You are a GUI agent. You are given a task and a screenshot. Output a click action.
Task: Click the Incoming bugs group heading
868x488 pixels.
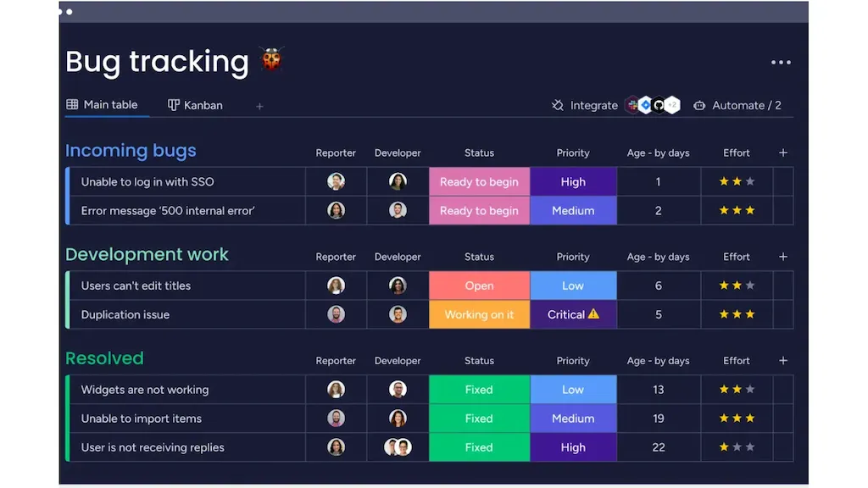(131, 151)
